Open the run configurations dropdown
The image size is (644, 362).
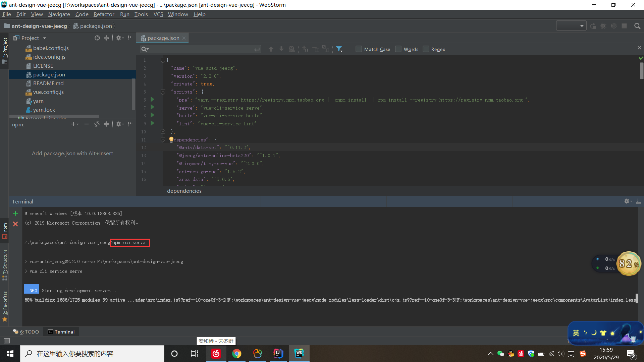tap(571, 25)
